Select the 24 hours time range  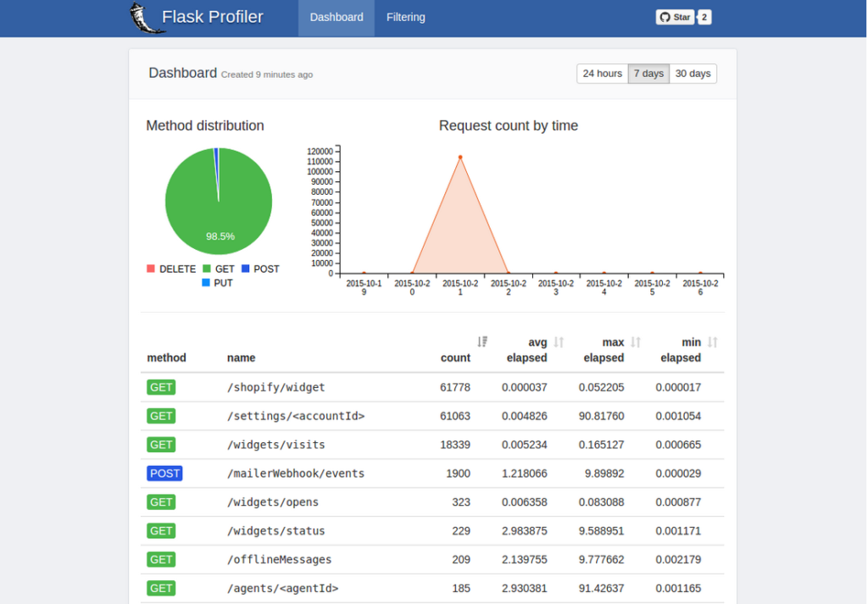[x=602, y=74]
